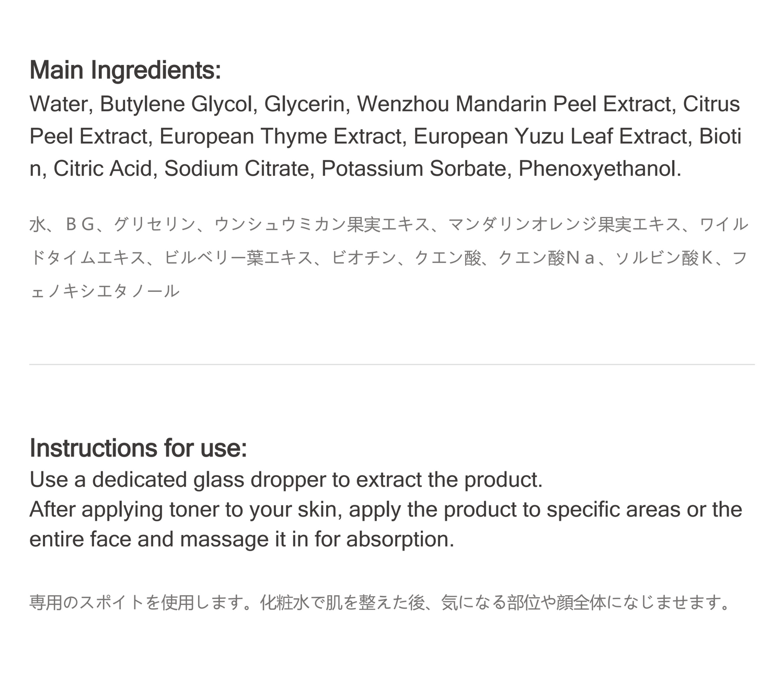Click the Japanese text "マンダリンオレンジ果実エキス"

pos(565,225)
